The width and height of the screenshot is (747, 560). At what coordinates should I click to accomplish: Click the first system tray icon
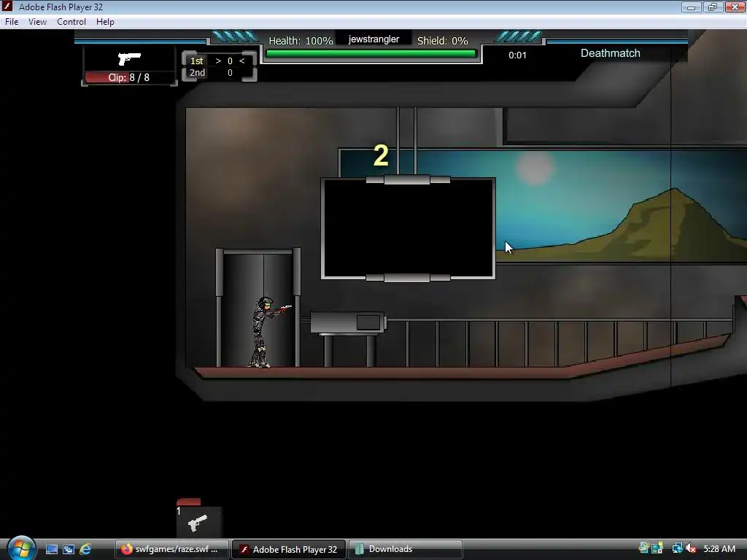pos(644,548)
